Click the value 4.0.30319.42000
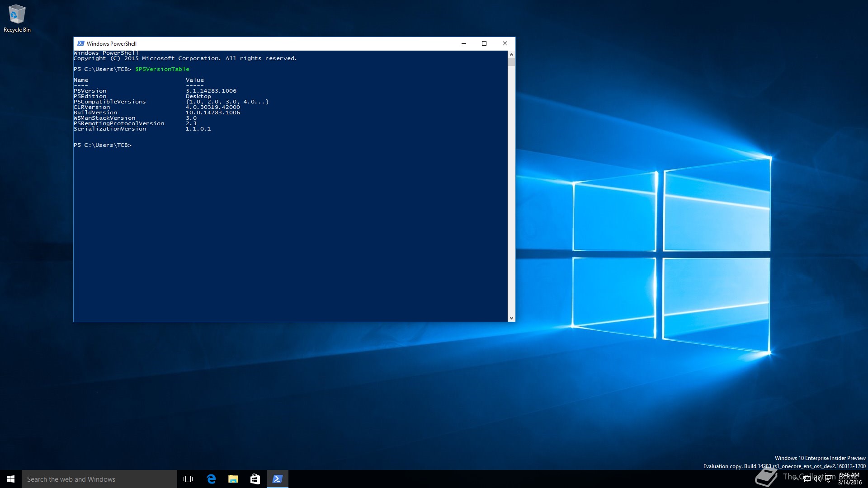The image size is (868, 488). click(213, 107)
